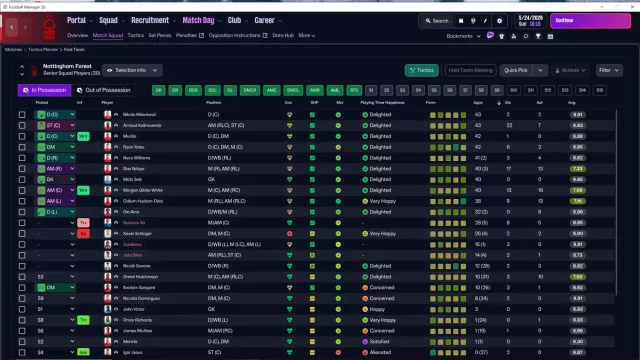The width and height of the screenshot is (640, 360).
Task: Open the Club menu
Action: click(x=238, y=20)
